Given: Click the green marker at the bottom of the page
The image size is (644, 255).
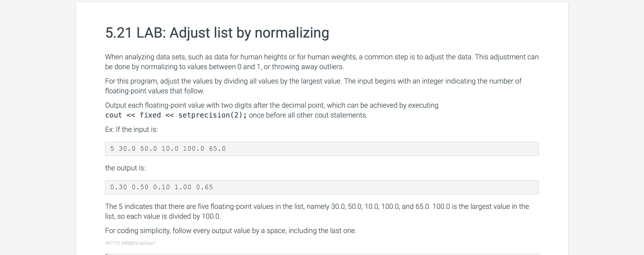Looking at the screenshot, I should [106, 254].
